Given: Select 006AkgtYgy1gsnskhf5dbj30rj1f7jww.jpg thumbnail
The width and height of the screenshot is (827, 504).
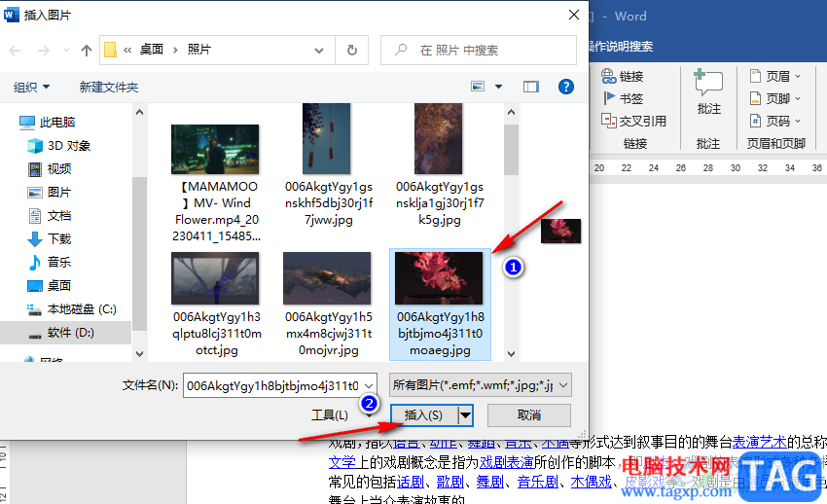Looking at the screenshot, I should pyautogui.click(x=327, y=139).
